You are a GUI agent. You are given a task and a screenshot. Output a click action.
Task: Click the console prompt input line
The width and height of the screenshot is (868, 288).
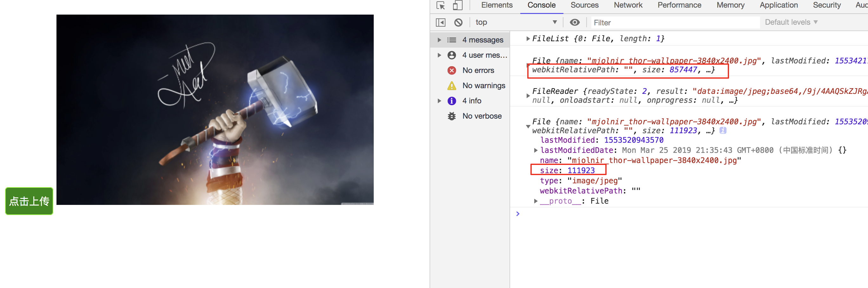(x=691, y=214)
